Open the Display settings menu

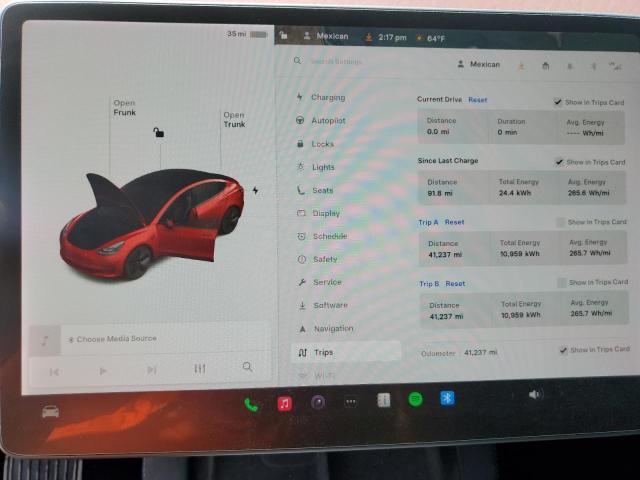pyautogui.click(x=318, y=213)
